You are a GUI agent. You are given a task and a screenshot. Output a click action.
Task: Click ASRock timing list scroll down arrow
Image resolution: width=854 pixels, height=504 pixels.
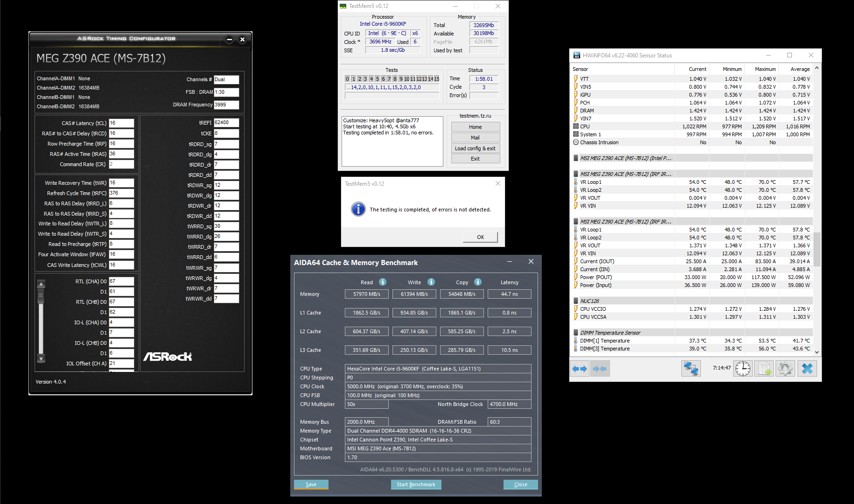tap(41, 359)
